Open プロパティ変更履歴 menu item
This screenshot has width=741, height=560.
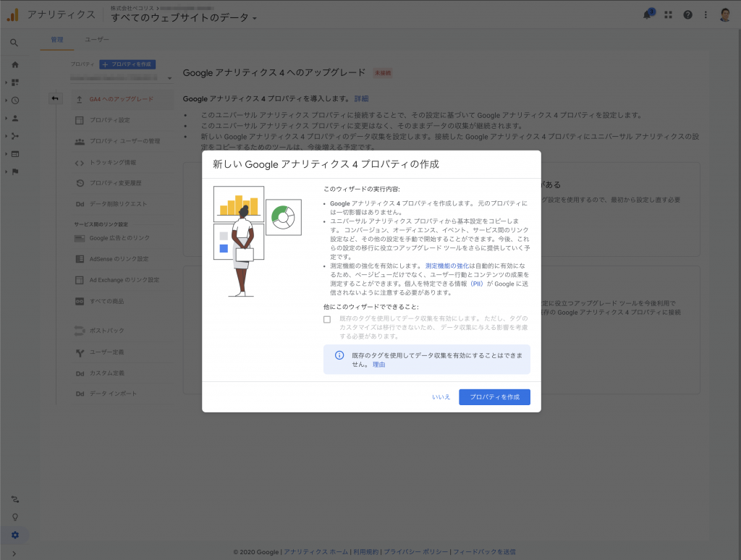pos(122,183)
